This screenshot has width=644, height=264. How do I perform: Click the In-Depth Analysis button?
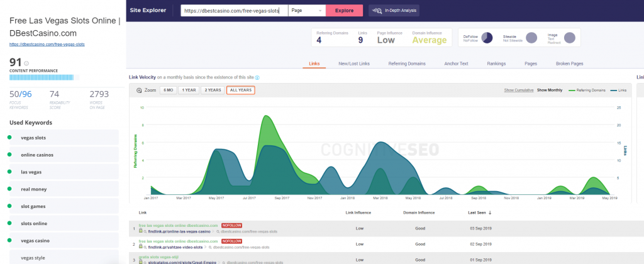[x=394, y=11]
